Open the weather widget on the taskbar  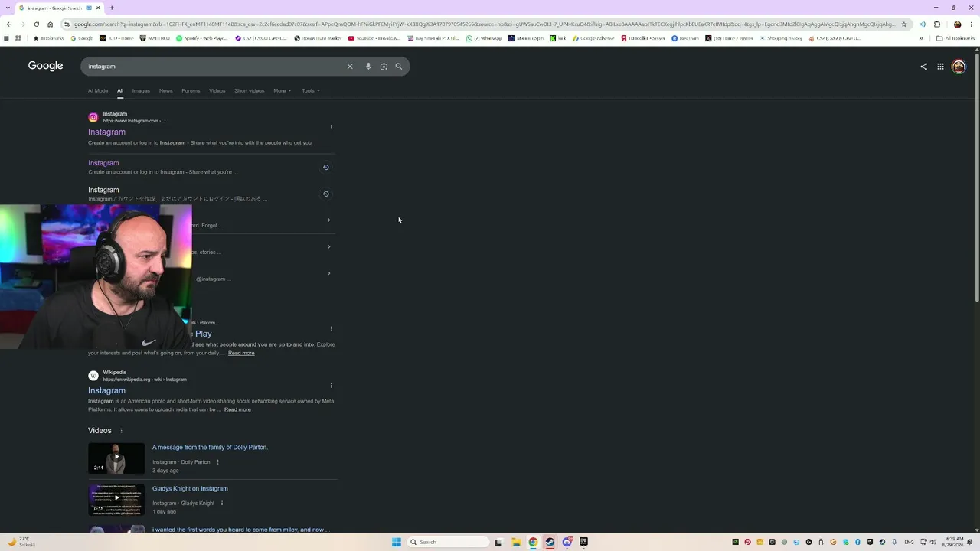coord(21,542)
